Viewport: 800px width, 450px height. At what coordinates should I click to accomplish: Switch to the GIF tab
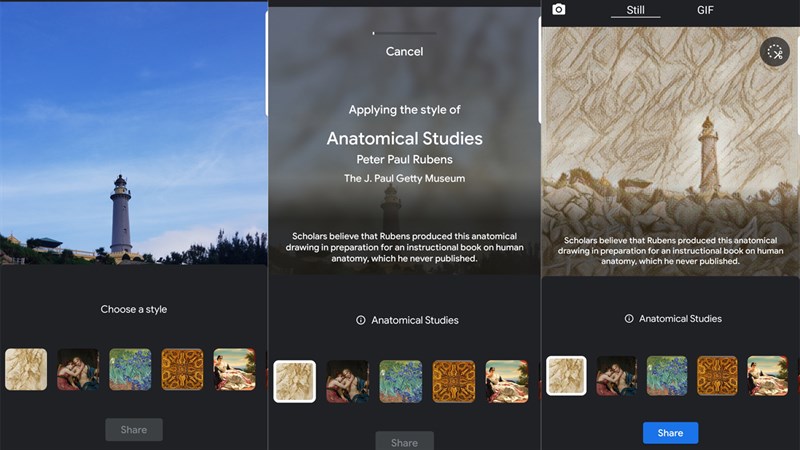(x=705, y=10)
